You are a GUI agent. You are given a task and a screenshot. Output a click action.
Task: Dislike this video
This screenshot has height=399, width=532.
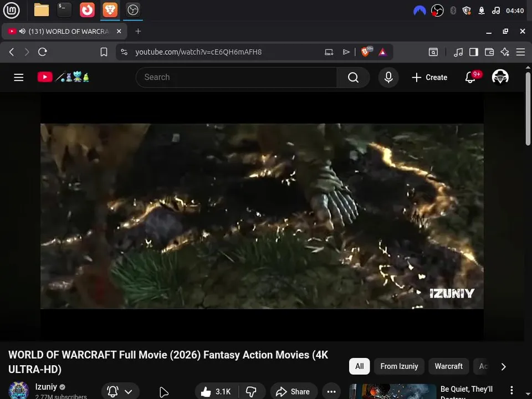[252, 392]
